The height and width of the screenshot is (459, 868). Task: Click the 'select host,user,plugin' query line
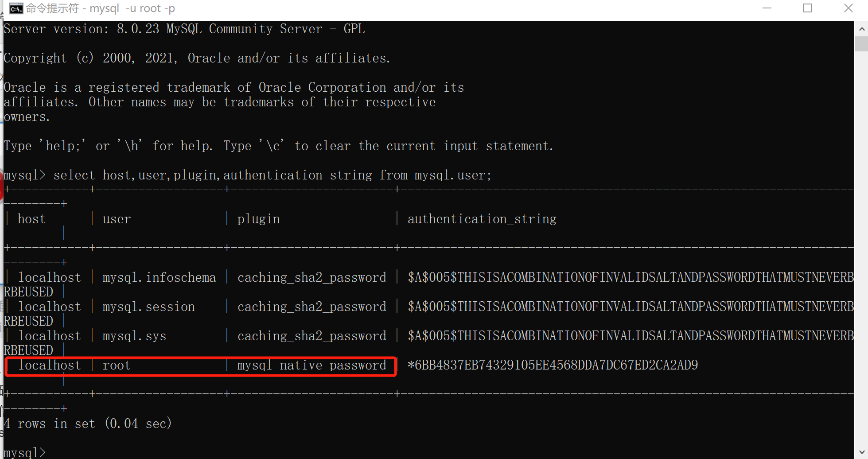click(248, 175)
